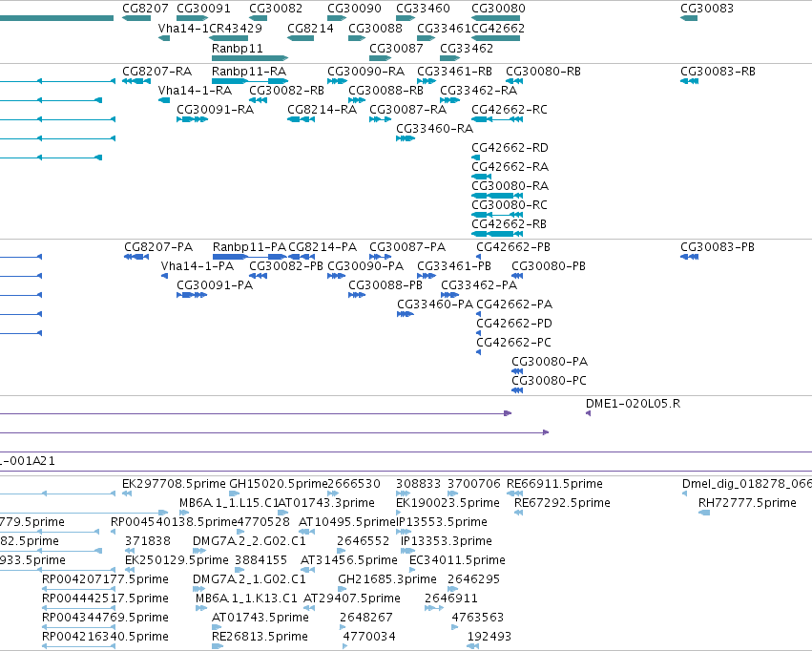Click the CG33462-RA transcript
Viewport: 812px width, 651px height.
coord(449,100)
